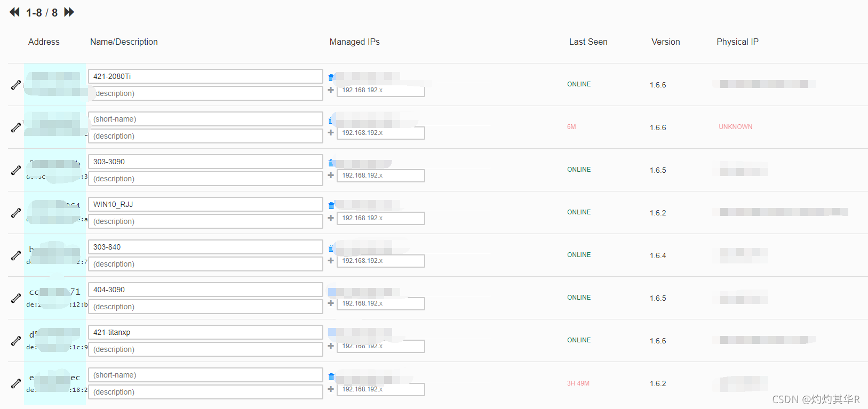
Task: Click trash icon in row last seen 3H 49M
Action: pyautogui.click(x=331, y=376)
